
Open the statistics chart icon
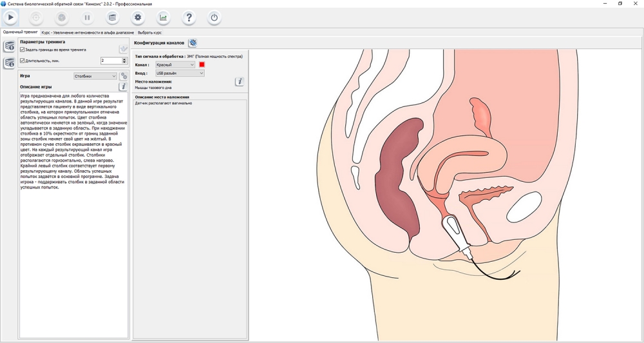pyautogui.click(x=163, y=17)
